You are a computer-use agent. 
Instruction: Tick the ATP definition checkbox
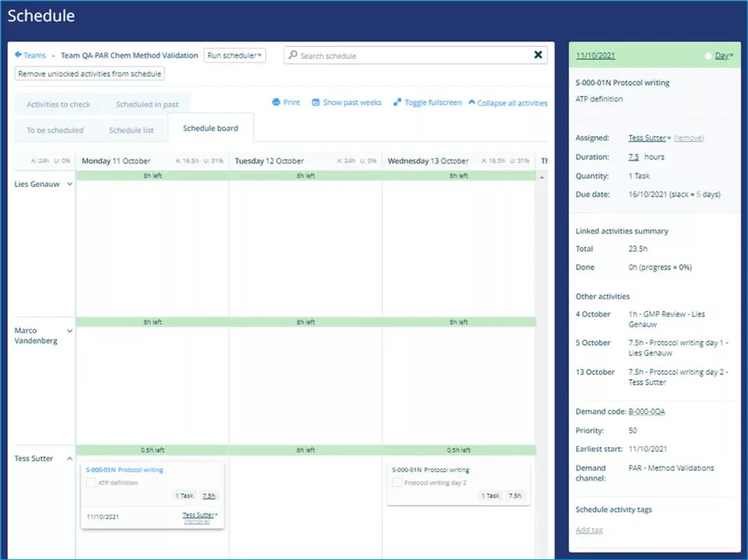91,482
